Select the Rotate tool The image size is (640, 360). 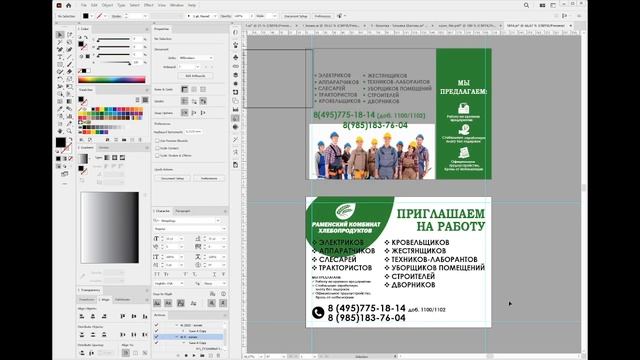pos(60,79)
